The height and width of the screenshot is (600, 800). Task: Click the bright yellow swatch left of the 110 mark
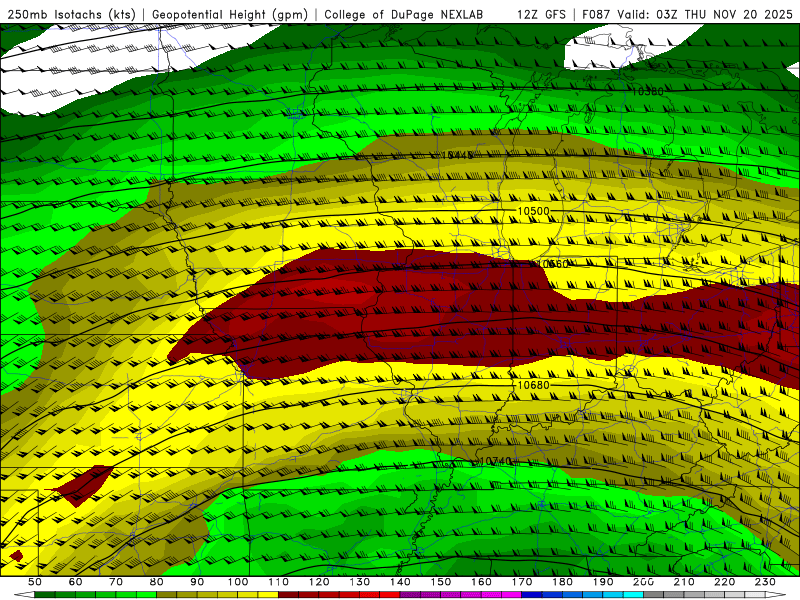(x=268, y=595)
